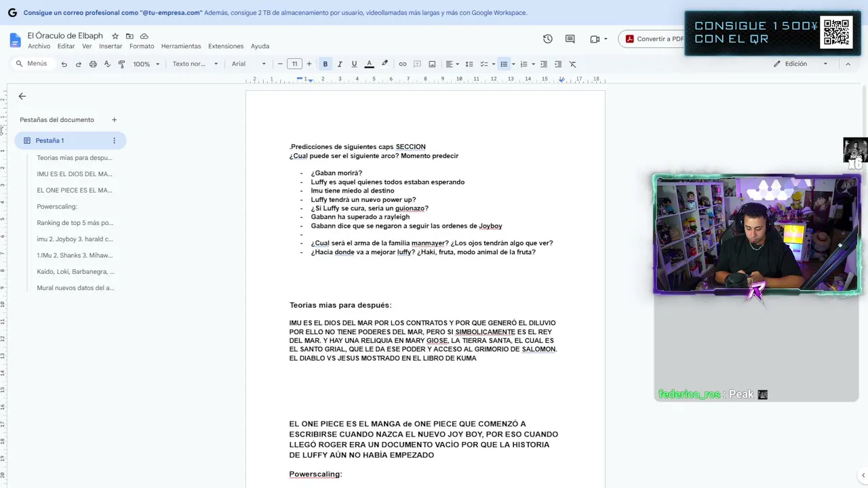This screenshot has width=868, height=488.
Task: Activate the paint format tool
Action: [121, 64]
